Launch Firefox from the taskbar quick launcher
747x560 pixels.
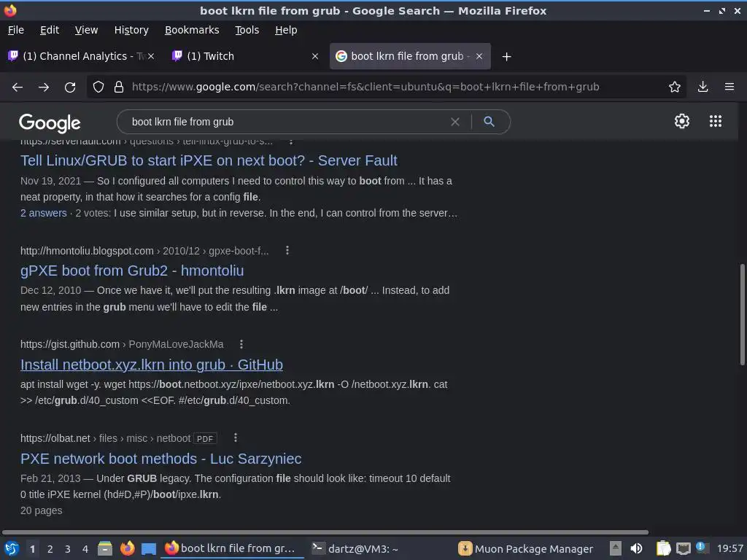click(127, 548)
